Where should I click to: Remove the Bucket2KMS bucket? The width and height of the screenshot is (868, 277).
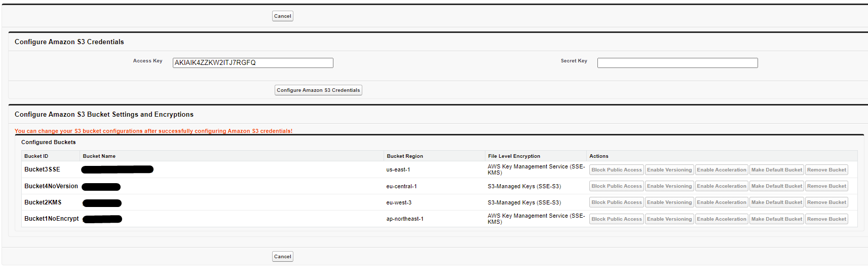826,202
